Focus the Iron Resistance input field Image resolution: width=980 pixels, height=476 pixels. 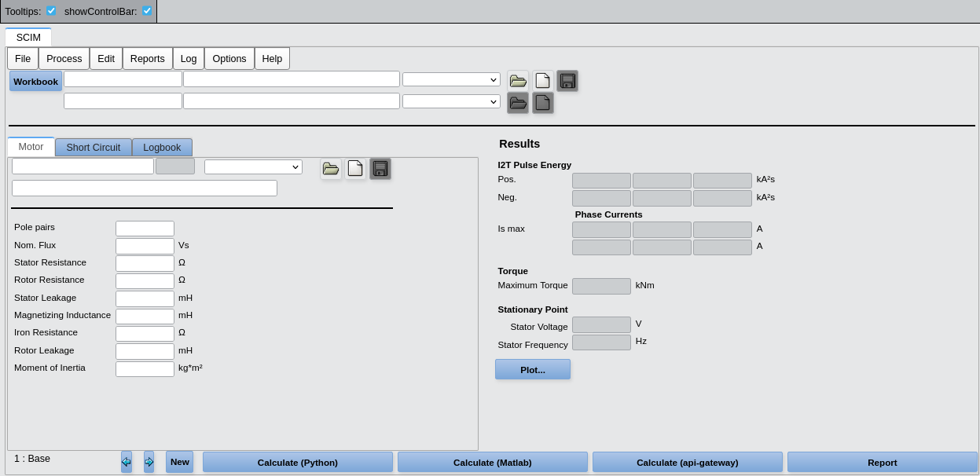pyautogui.click(x=145, y=334)
